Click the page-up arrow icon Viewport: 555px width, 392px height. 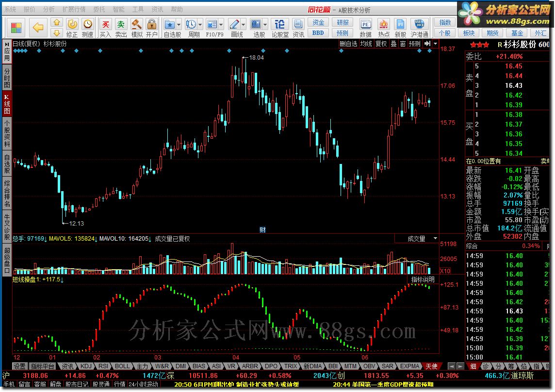tap(57, 23)
